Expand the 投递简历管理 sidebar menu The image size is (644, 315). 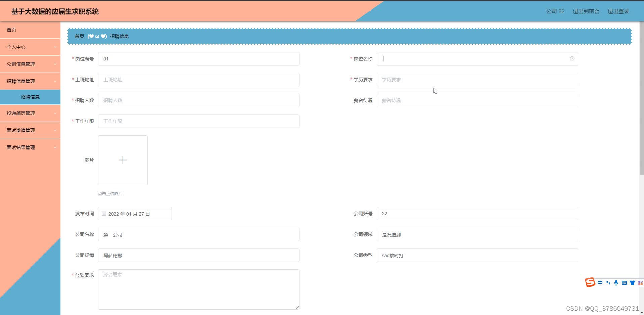point(30,113)
